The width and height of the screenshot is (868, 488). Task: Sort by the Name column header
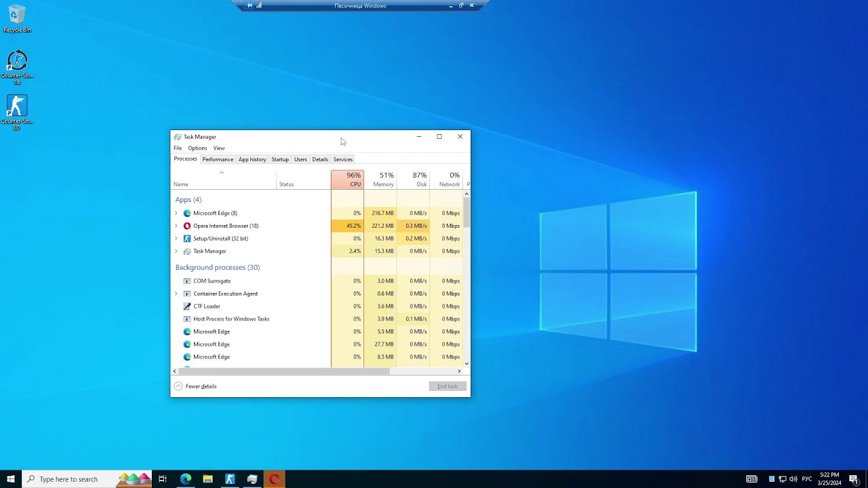224,180
